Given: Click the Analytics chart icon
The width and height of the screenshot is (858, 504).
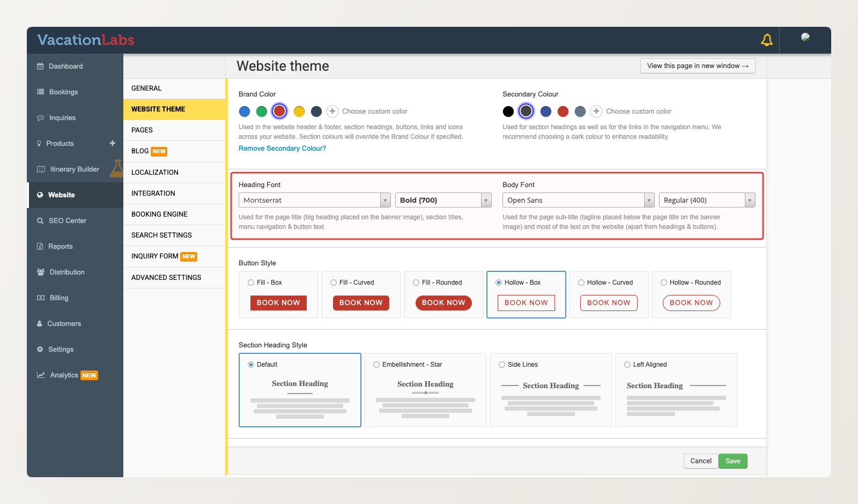Looking at the screenshot, I should point(41,375).
